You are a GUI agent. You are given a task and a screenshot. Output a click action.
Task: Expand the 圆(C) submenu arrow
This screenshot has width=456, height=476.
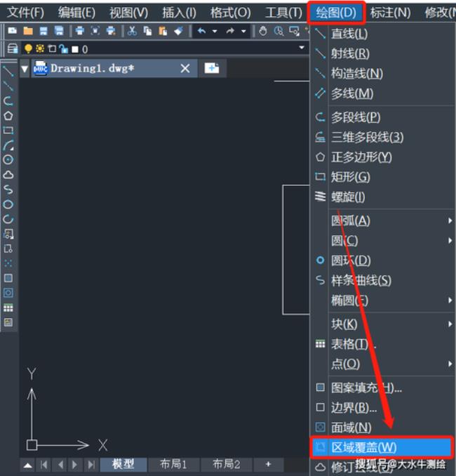pyautogui.click(x=450, y=241)
